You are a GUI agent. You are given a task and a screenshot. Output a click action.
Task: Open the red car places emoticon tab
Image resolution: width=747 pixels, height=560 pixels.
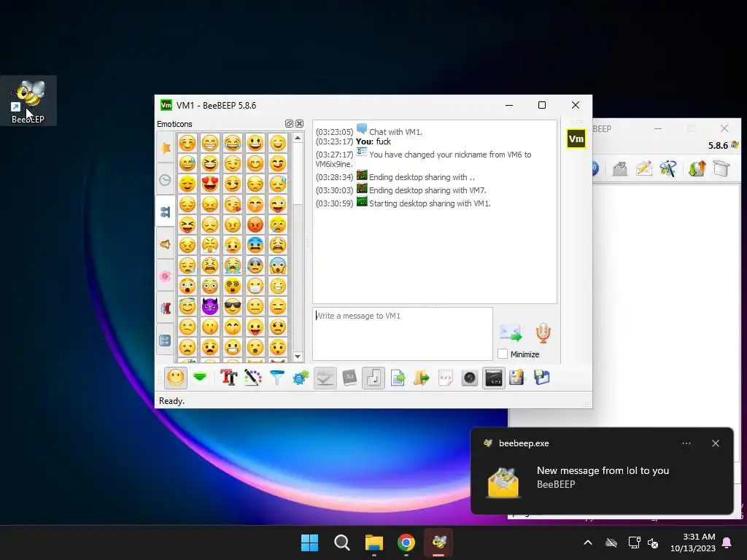(166, 308)
